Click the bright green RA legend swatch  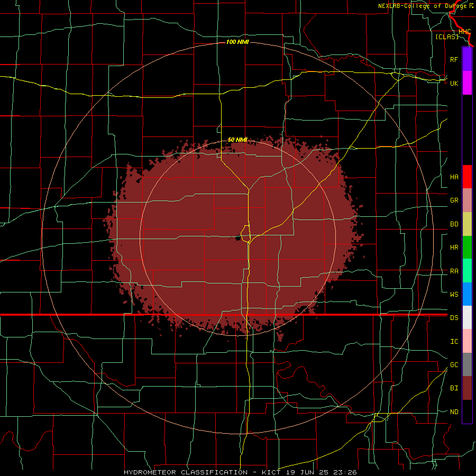click(467, 271)
